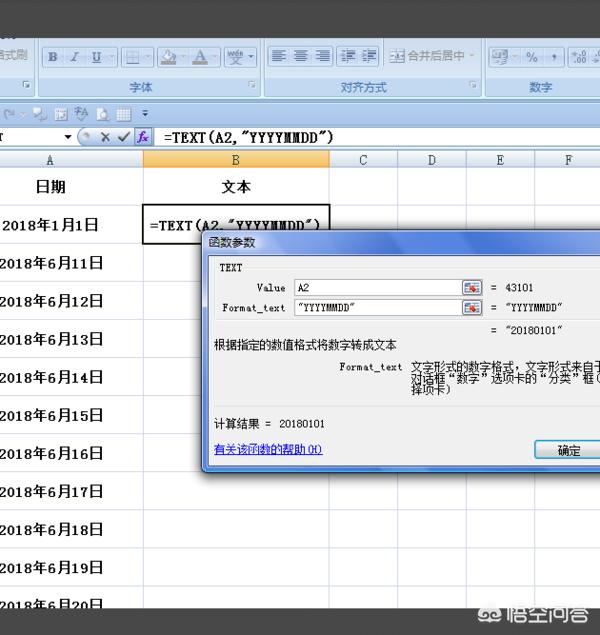Open the Name Box dropdown arrow

[x=68, y=137]
